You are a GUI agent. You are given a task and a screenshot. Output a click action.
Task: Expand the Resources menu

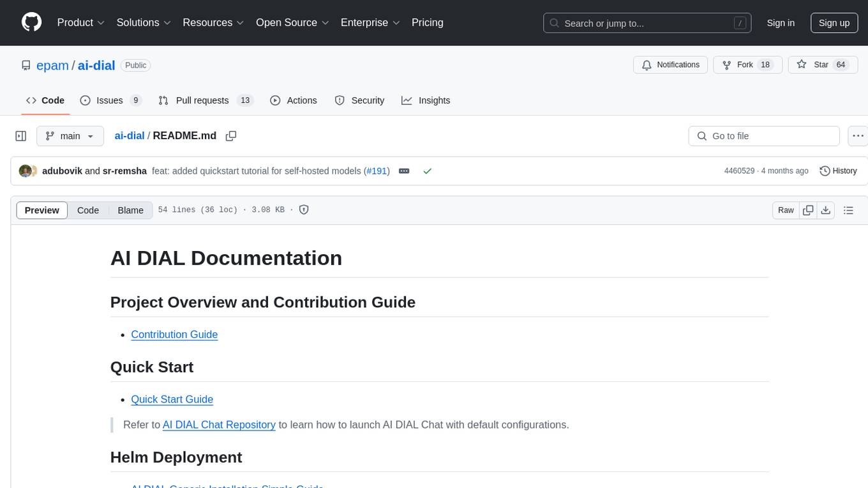[x=213, y=22]
